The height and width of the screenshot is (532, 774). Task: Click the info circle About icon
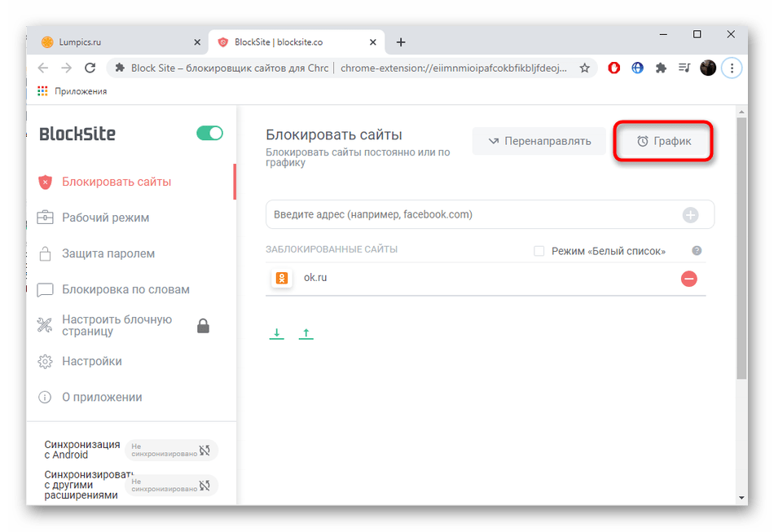coord(45,398)
